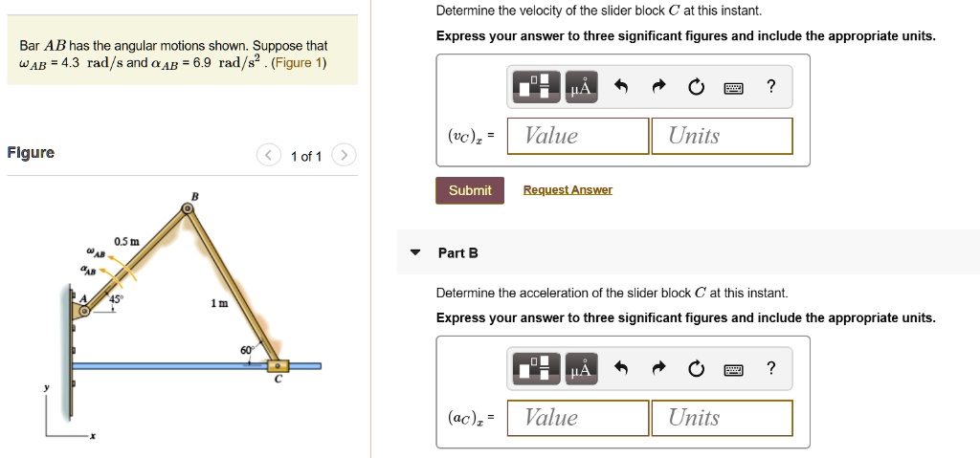Open µÅ symbols palette in velocity toolbar
Image resolution: width=980 pixels, height=458 pixels.
(581, 87)
